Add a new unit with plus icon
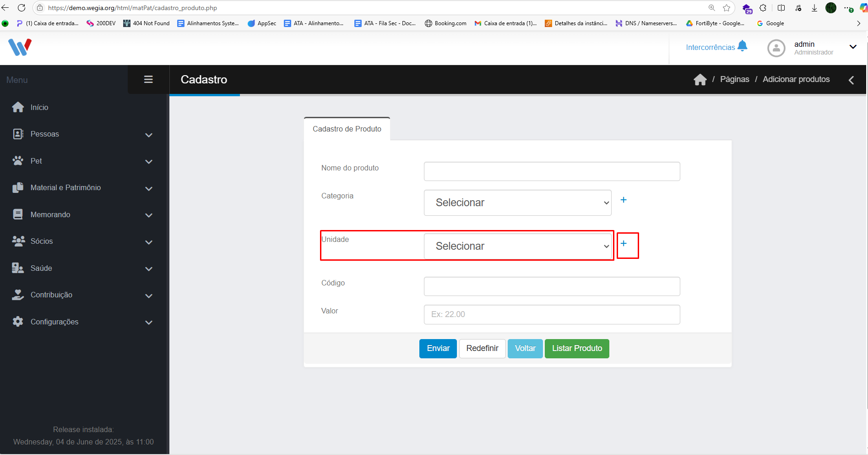 [x=624, y=243]
